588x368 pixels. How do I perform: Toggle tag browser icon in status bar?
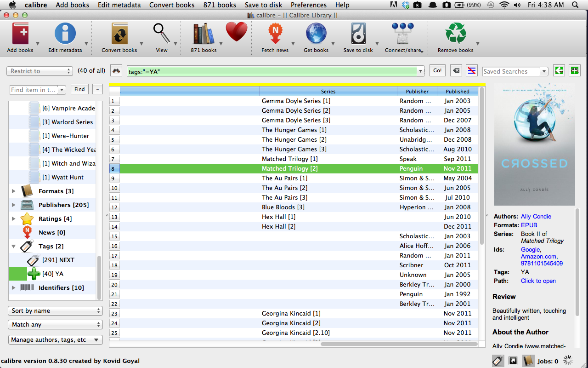498,361
